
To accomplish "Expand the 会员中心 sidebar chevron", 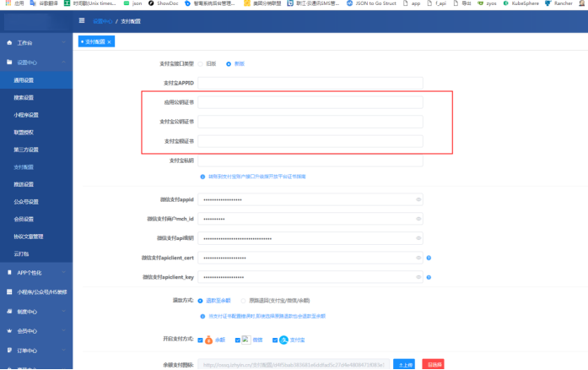I will pyautogui.click(x=64, y=331).
